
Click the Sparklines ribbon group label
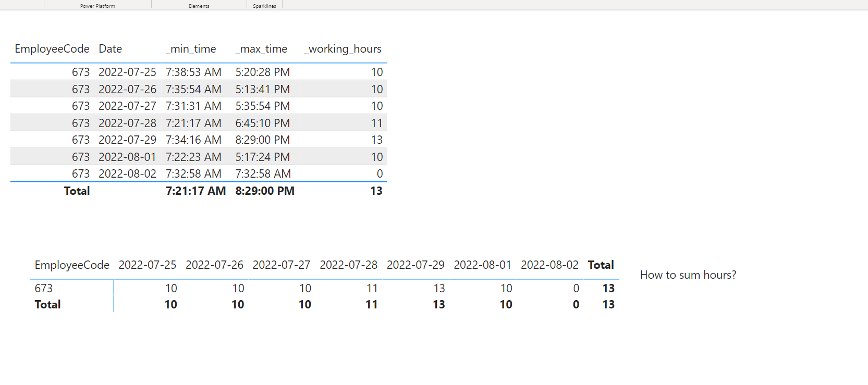click(264, 6)
